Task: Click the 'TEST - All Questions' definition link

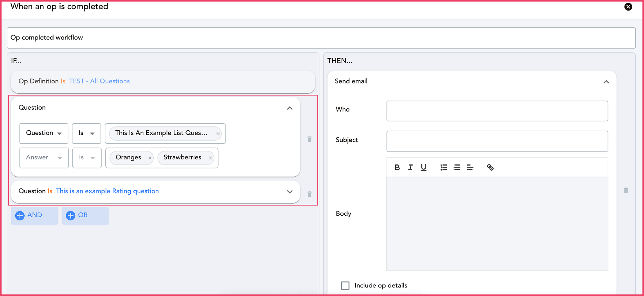Action: [99, 81]
